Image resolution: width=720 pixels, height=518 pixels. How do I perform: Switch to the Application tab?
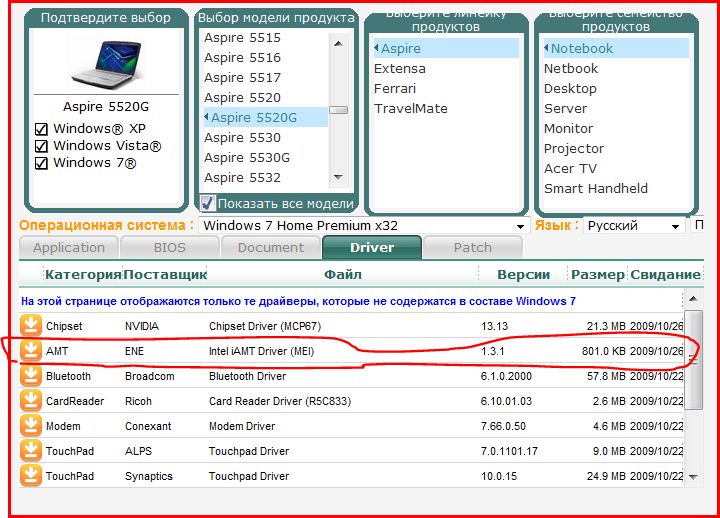(69, 248)
